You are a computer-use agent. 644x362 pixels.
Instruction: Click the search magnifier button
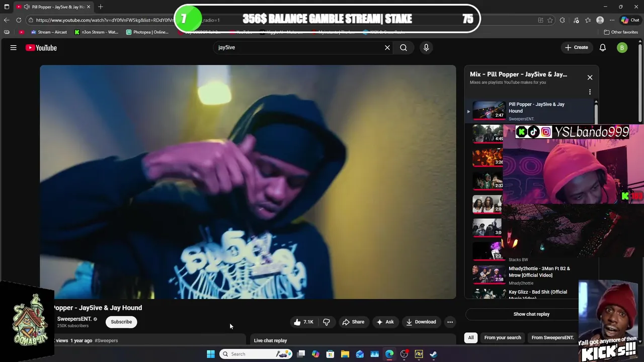[x=404, y=47]
